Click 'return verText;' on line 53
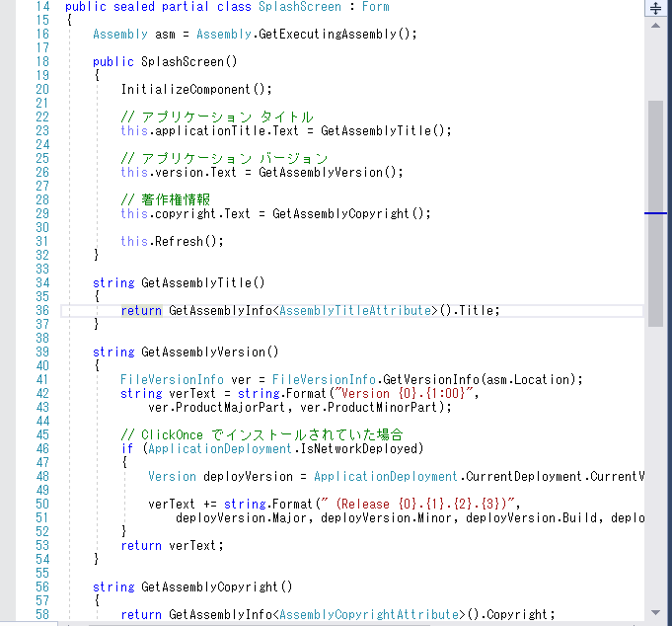Viewport: 672px width, 626px height. tap(172, 546)
